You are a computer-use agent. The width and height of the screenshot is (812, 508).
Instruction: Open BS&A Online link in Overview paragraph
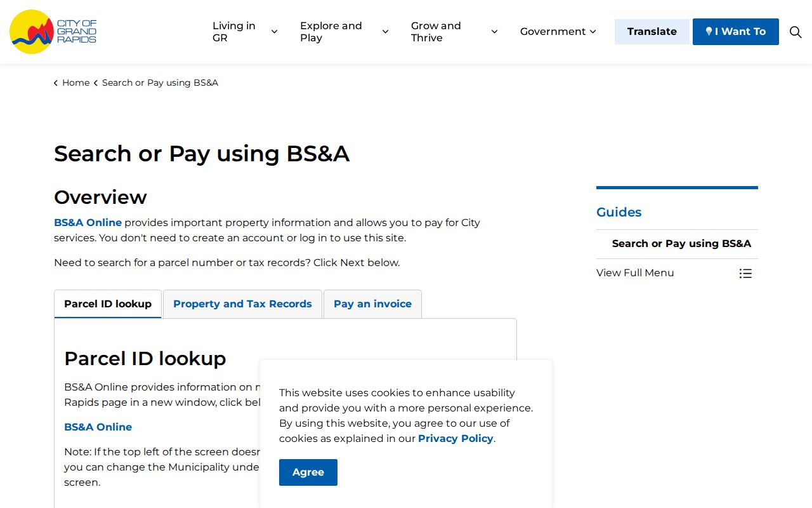88,223
